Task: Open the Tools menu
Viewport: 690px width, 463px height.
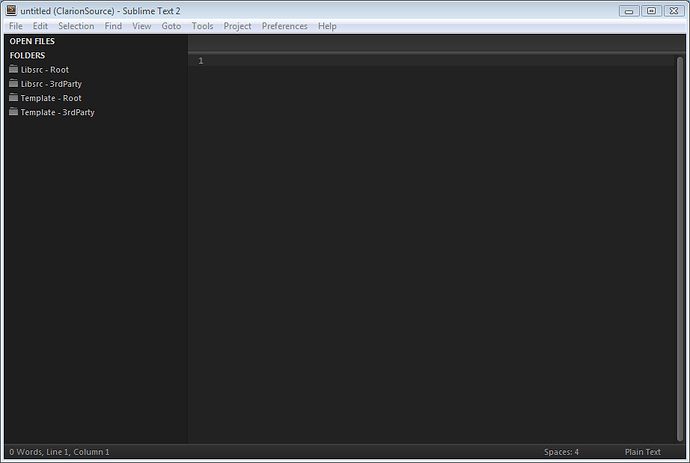Action: (202, 26)
